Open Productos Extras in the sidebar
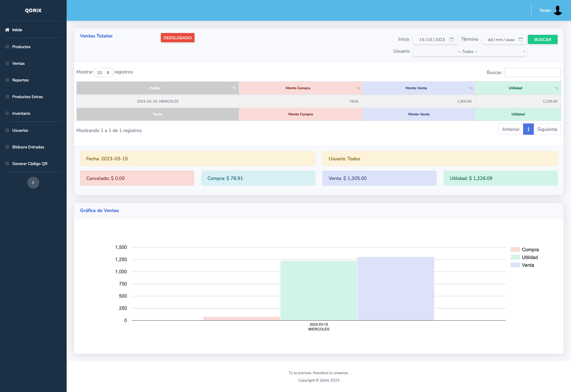This screenshot has height=392, width=571. [27, 97]
